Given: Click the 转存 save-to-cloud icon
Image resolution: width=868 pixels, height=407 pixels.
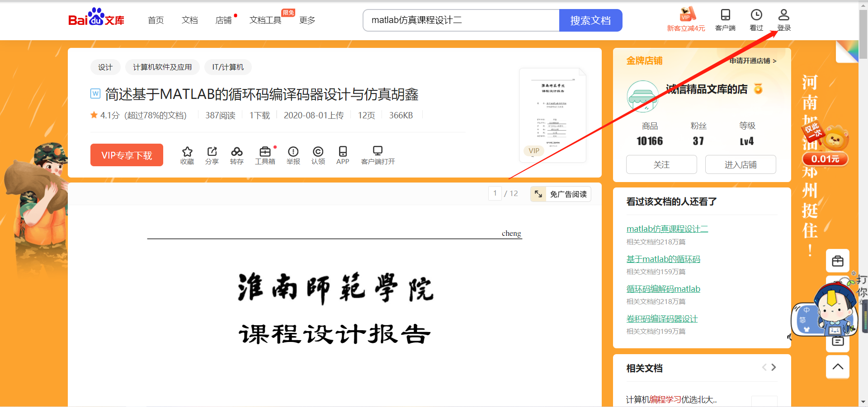Looking at the screenshot, I should coord(237,155).
